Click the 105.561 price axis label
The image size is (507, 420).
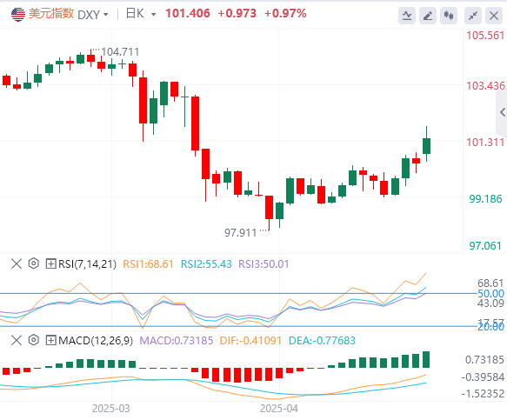(x=485, y=36)
